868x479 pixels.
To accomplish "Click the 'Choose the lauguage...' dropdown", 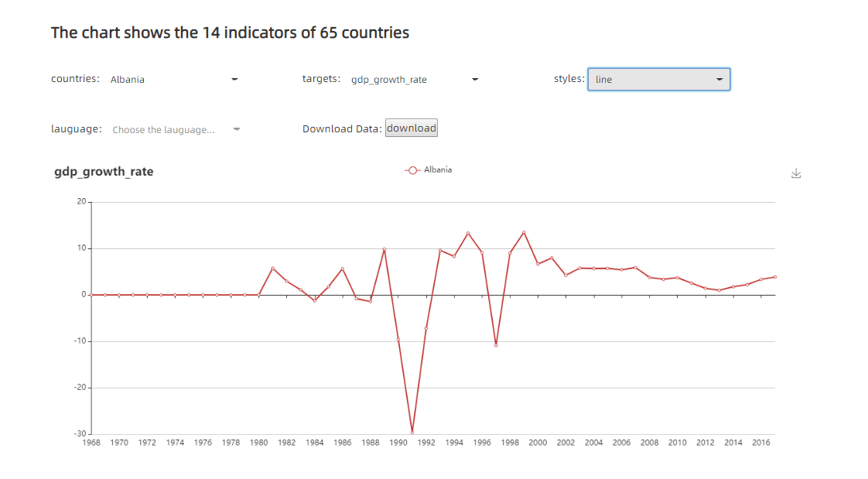I will click(176, 129).
